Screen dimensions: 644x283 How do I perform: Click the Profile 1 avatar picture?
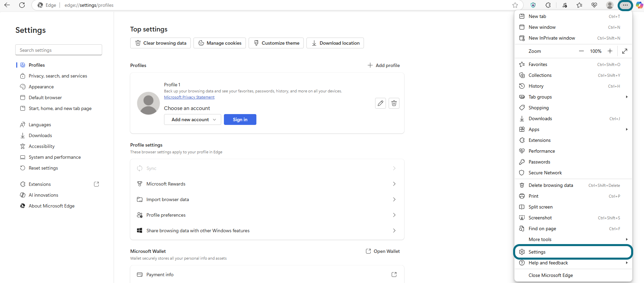point(148,103)
